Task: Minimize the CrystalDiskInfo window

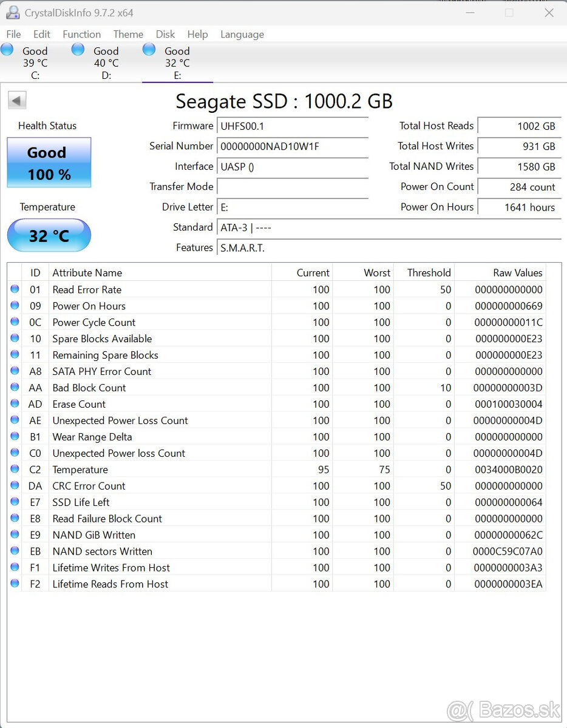Action: [470, 12]
